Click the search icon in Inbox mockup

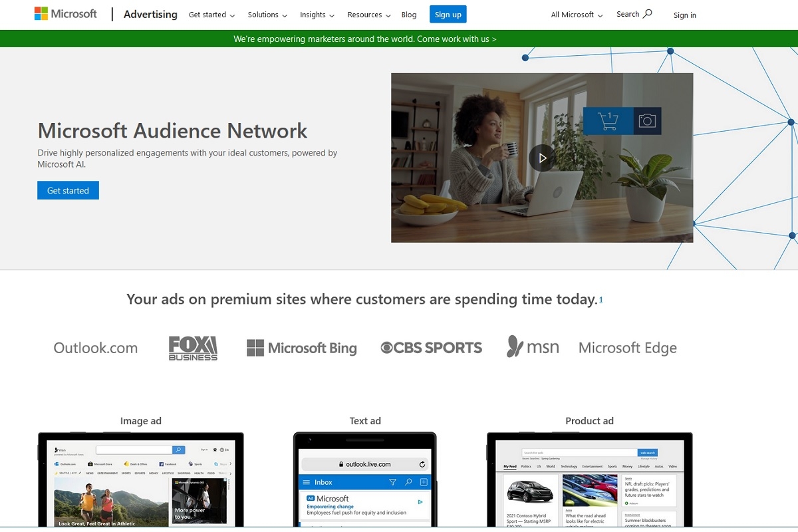[408, 482]
